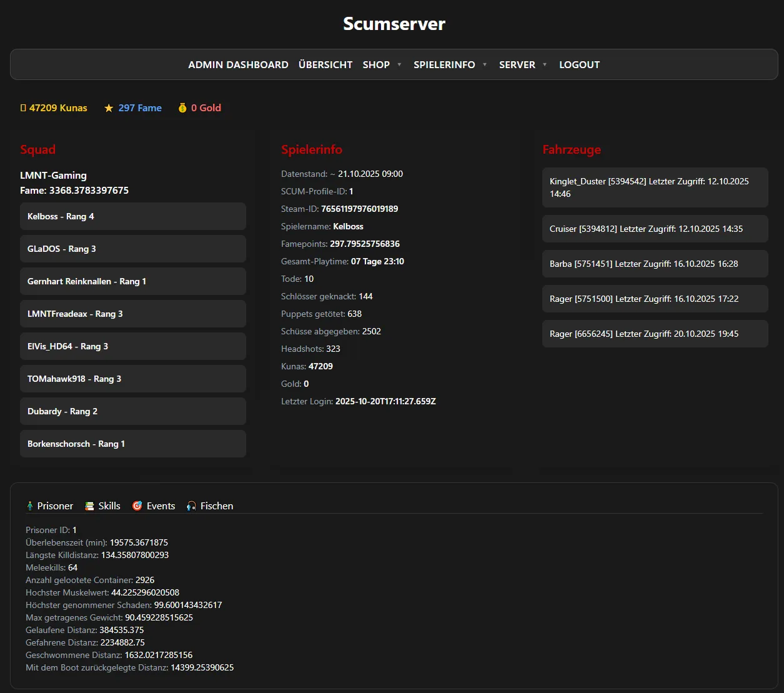Click the Fischen tab headset icon
The width and height of the screenshot is (784, 693).
[191, 506]
